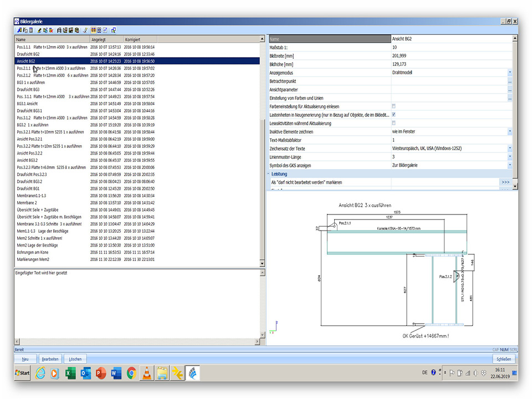Click the first printer icon in toolbar

point(59,30)
